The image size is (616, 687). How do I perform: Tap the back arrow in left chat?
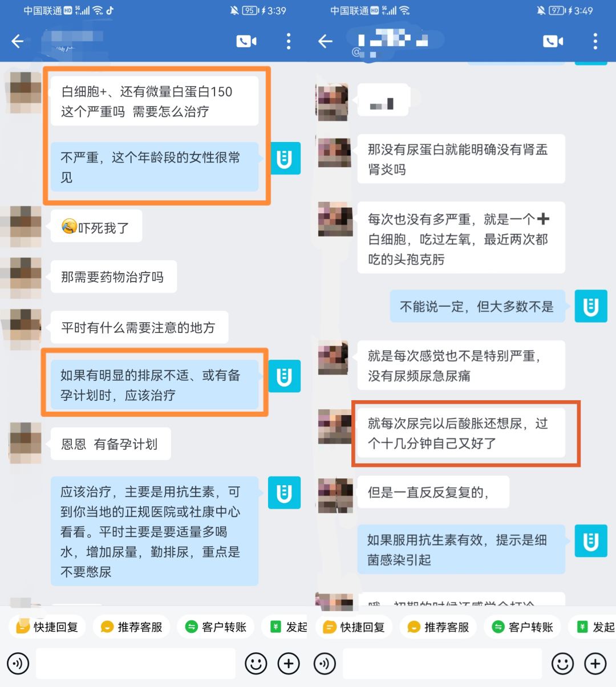(18, 41)
